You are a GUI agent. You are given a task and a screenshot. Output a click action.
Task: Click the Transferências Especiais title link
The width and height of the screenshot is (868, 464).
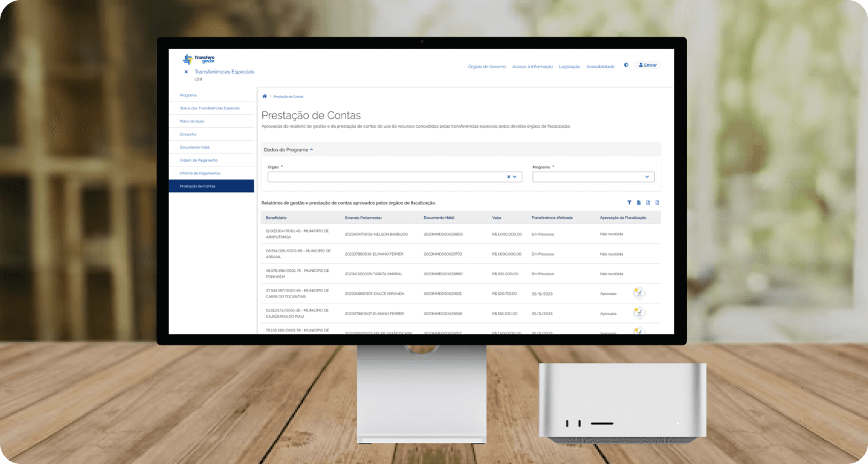coord(224,72)
